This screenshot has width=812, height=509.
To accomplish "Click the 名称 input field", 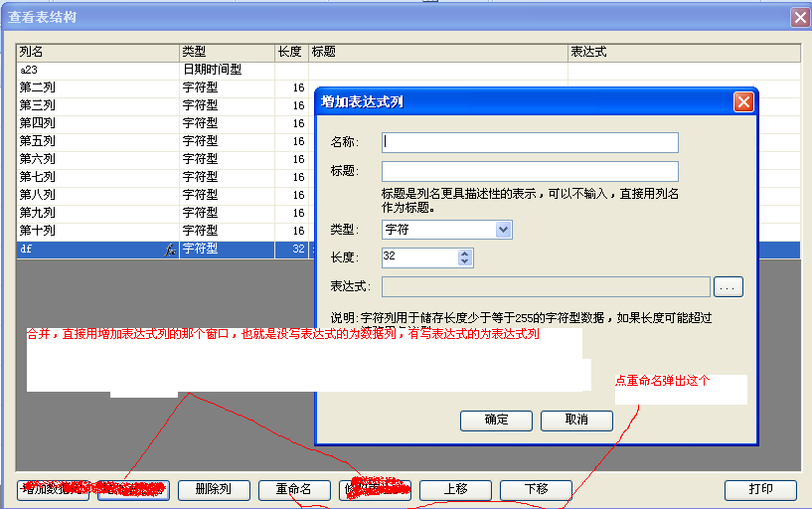I will (x=530, y=142).
